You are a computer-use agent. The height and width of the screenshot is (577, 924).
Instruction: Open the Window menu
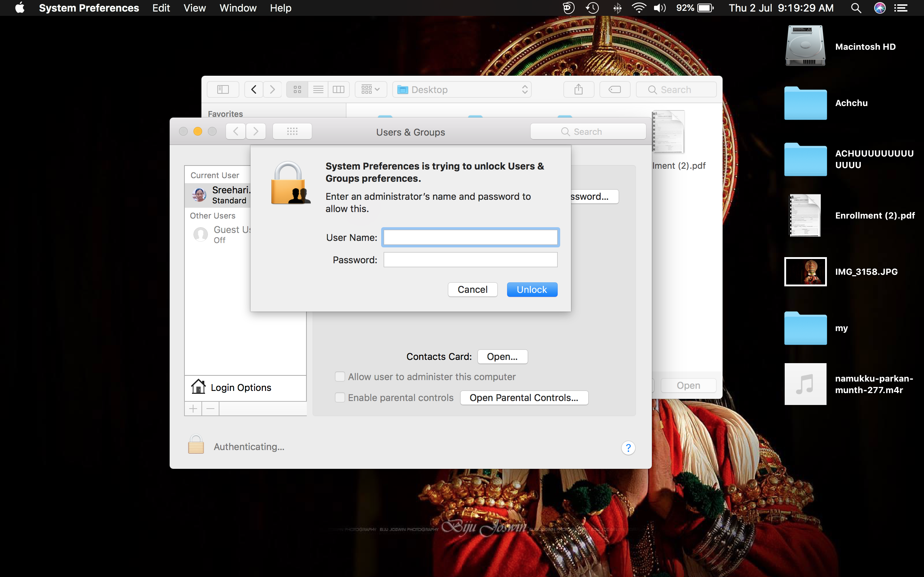238,8
